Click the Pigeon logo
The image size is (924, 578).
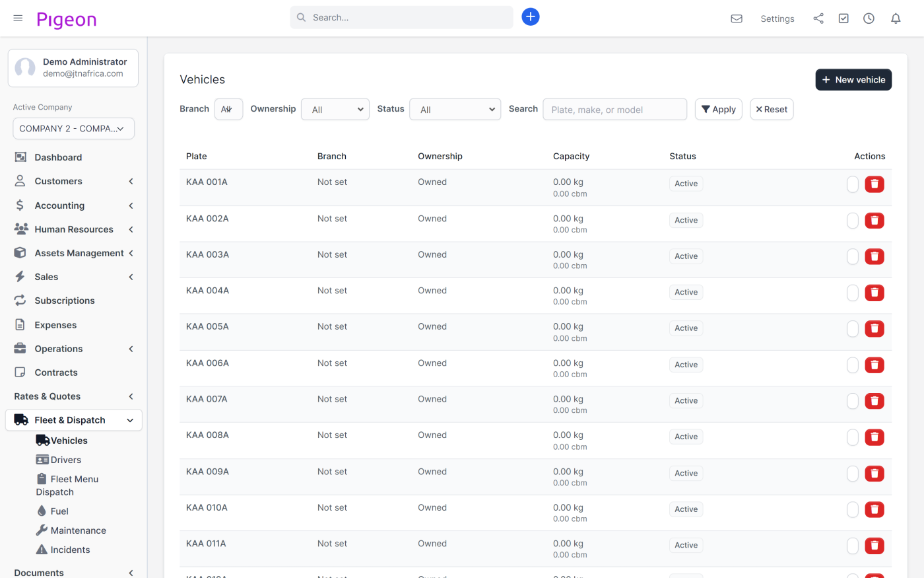click(x=67, y=20)
